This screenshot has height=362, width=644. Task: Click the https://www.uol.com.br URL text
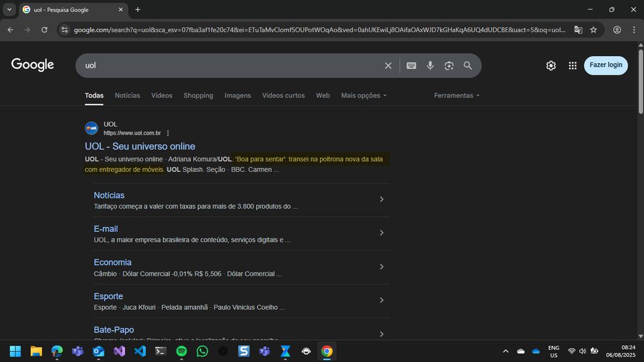[132, 133]
